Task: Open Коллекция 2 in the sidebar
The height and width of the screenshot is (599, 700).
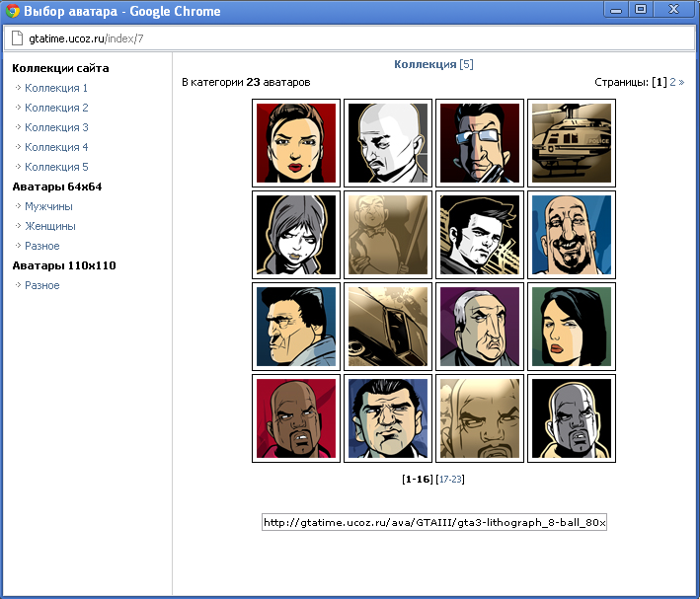Action: [x=56, y=108]
